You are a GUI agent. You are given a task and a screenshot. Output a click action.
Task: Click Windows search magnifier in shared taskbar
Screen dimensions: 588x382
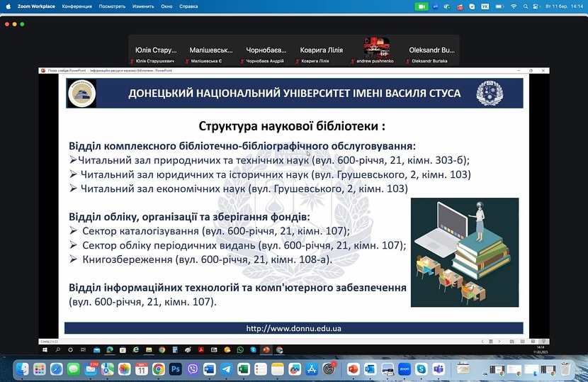pyautogui.click(x=58, y=349)
